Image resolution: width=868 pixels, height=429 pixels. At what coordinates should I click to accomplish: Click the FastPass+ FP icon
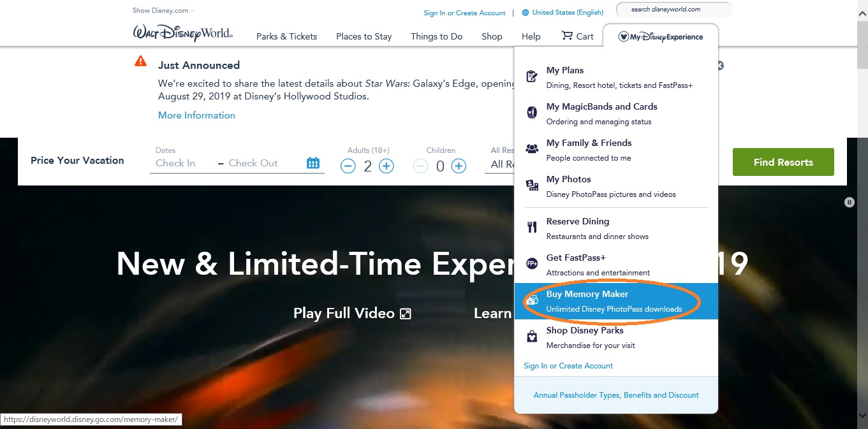[531, 264]
